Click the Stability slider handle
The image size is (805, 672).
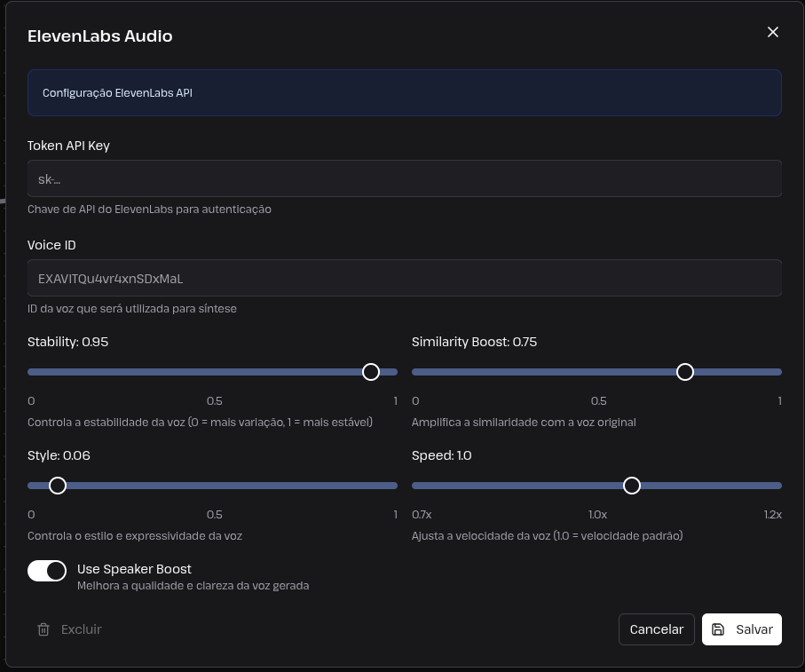tap(371, 372)
